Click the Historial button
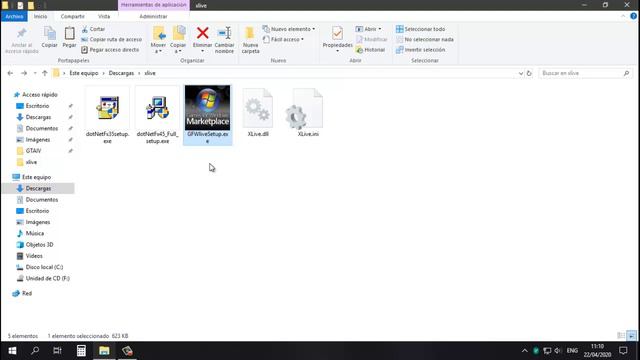This screenshot has width=640, height=360. [x=371, y=49]
